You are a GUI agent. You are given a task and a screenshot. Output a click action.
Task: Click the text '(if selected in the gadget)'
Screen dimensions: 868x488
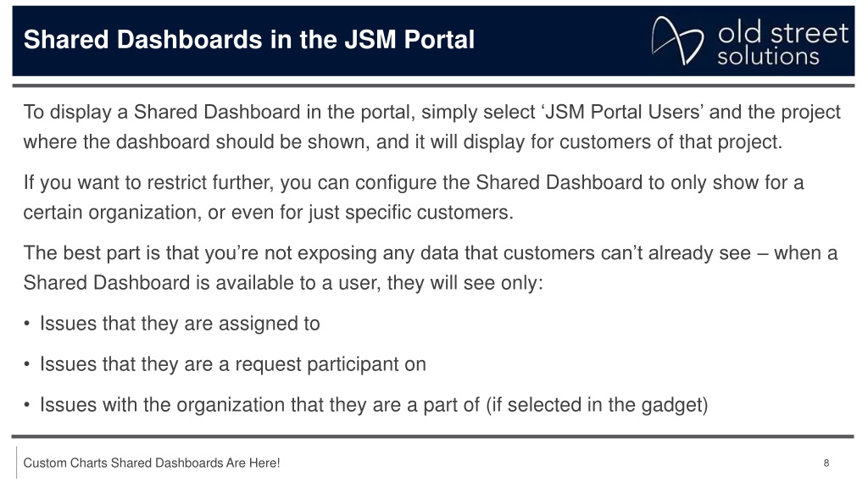[598, 405]
